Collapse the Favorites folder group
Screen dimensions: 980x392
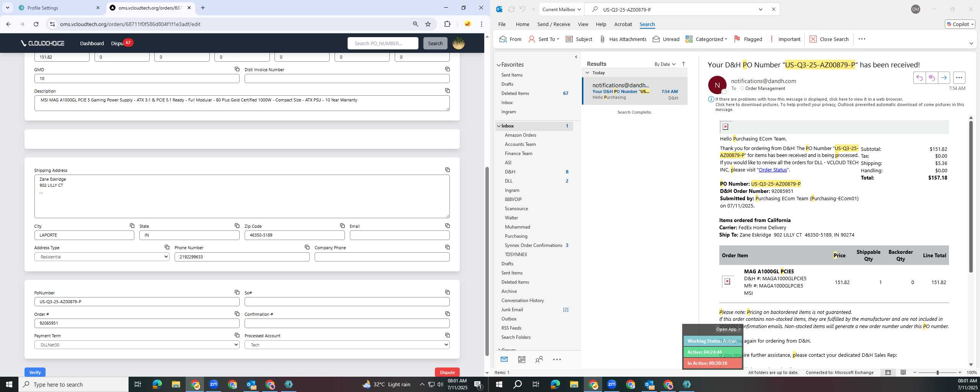pyautogui.click(x=499, y=65)
